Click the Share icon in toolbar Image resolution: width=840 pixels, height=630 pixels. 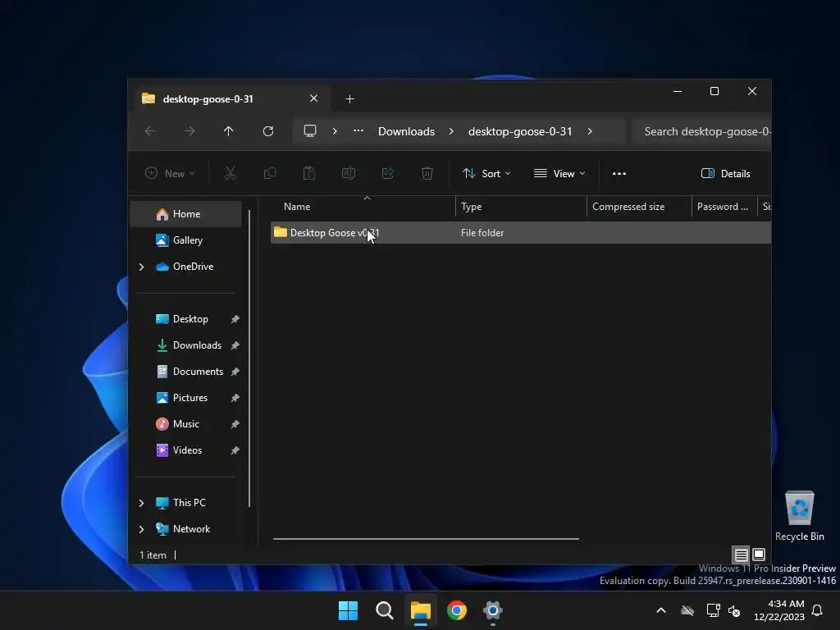coord(388,173)
